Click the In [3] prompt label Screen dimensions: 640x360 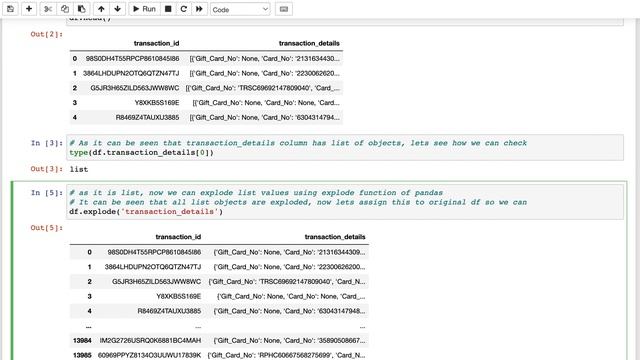click(x=47, y=143)
